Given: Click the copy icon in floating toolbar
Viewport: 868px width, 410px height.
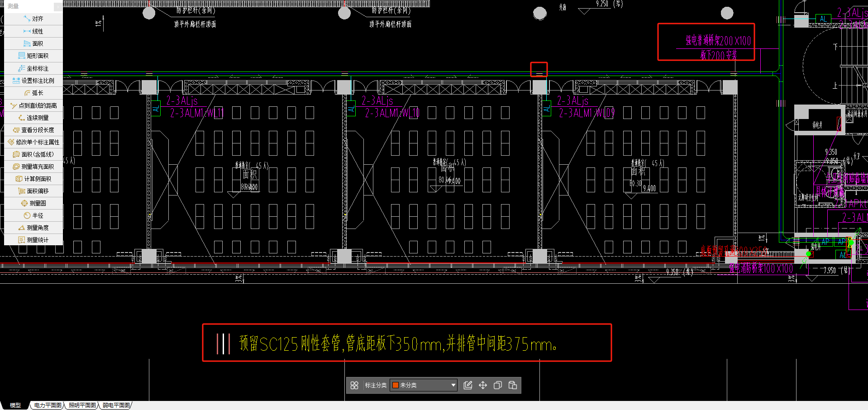Looking at the screenshot, I should click(498, 385).
